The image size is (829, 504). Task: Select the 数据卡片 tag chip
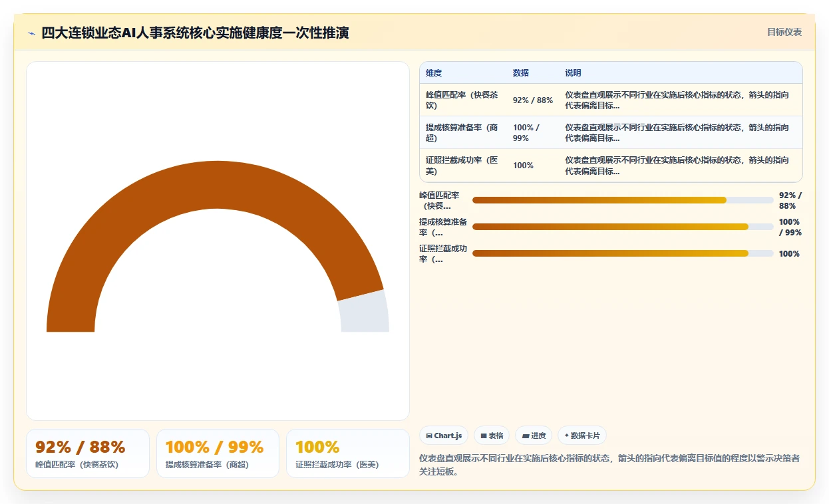tap(582, 436)
